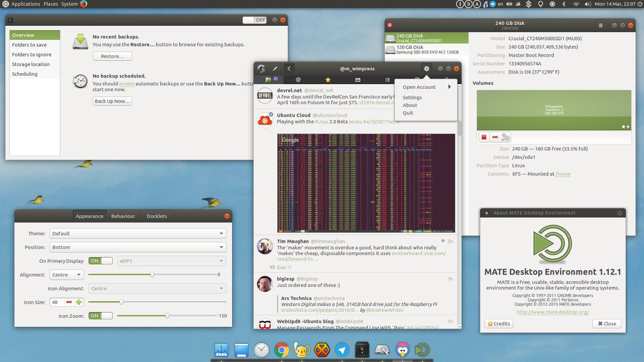
Task: Increase icon size with the plus button
Action: (x=79, y=302)
